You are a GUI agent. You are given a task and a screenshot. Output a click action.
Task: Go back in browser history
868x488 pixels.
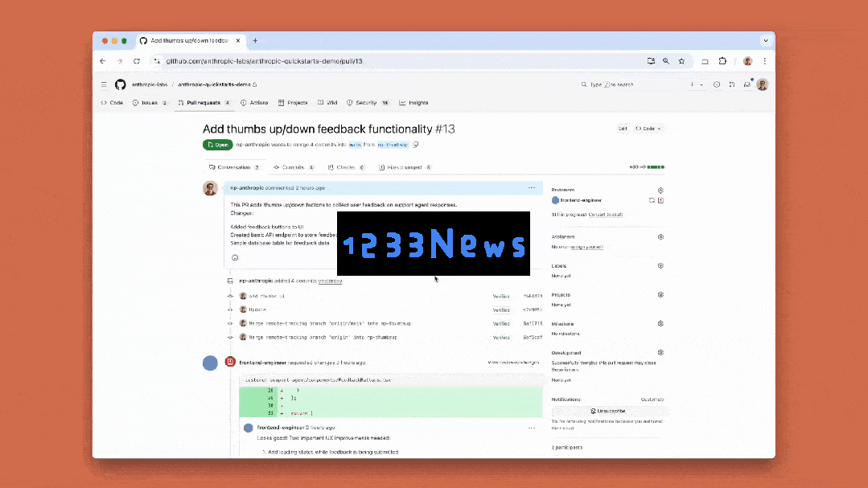point(102,61)
